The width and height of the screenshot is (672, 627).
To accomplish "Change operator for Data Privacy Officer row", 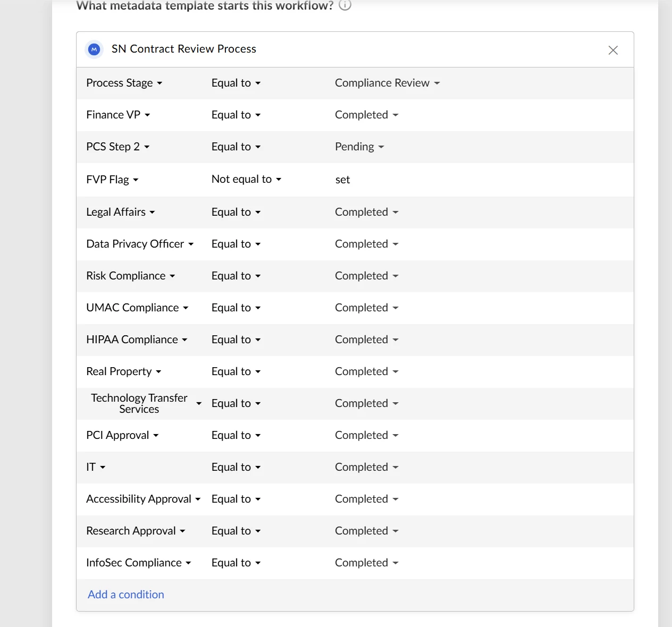I will [236, 244].
